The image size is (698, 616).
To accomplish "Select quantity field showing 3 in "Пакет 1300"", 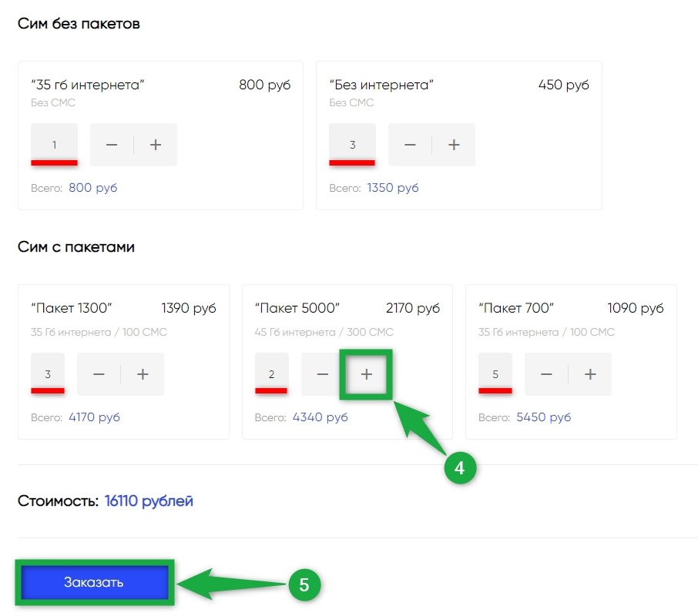I will 48,374.
